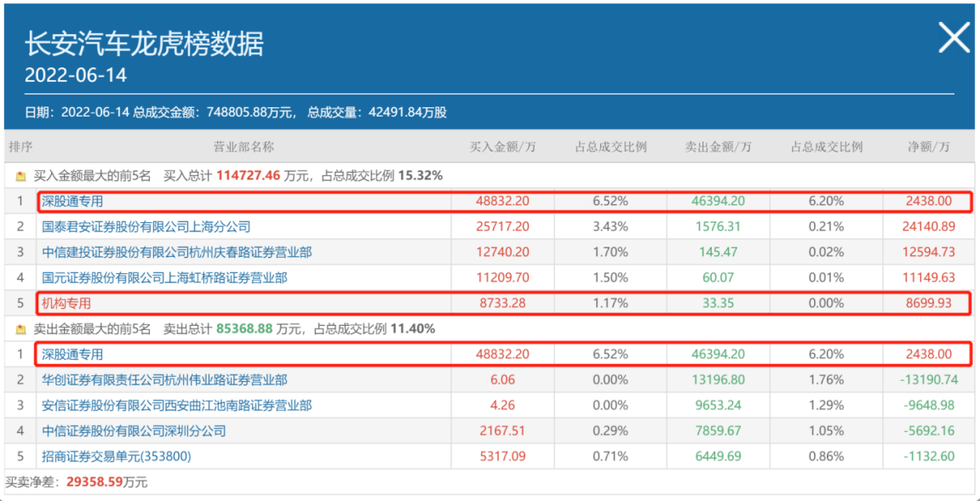The image size is (980, 501).
Task: Select the sell total 85368.88 value
Action: pyautogui.click(x=245, y=328)
